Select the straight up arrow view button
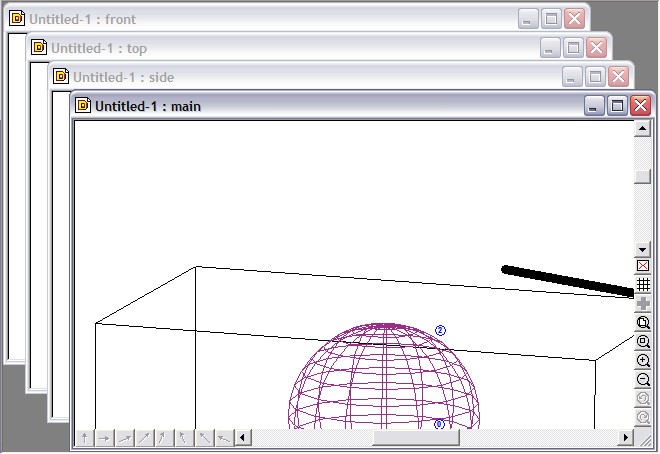Image resolution: width=660 pixels, height=454 pixels. point(85,438)
